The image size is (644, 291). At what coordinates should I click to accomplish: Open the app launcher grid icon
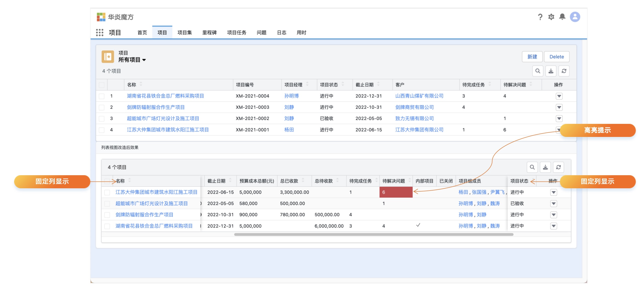(x=100, y=32)
